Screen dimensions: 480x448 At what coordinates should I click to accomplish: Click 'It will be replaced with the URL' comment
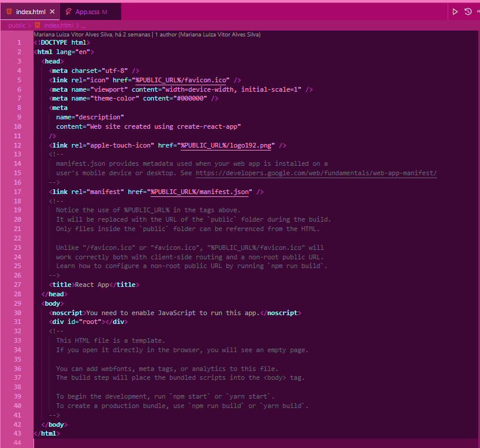tap(194, 220)
